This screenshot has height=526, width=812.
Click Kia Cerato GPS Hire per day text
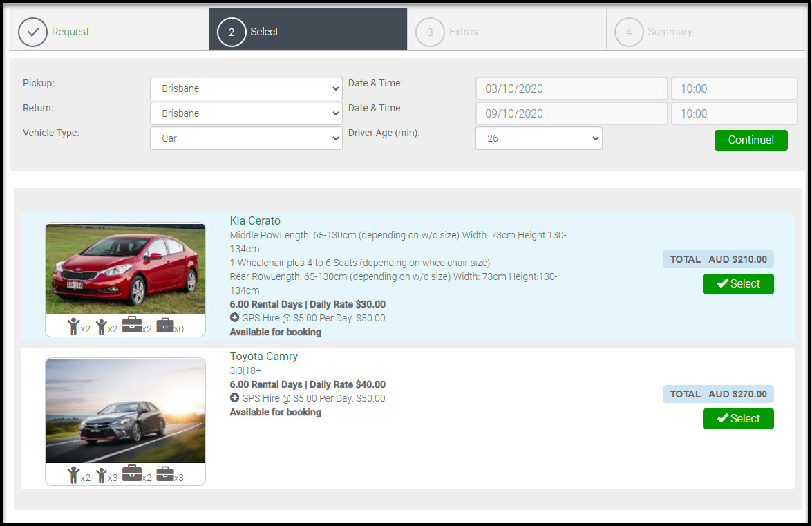point(313,318)
